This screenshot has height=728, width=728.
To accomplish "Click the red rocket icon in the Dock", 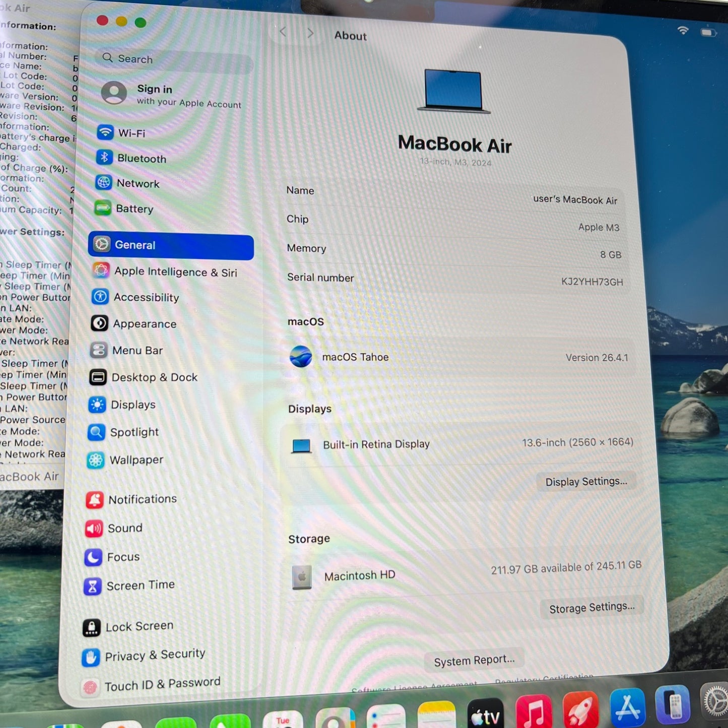I will coord(581,709).
